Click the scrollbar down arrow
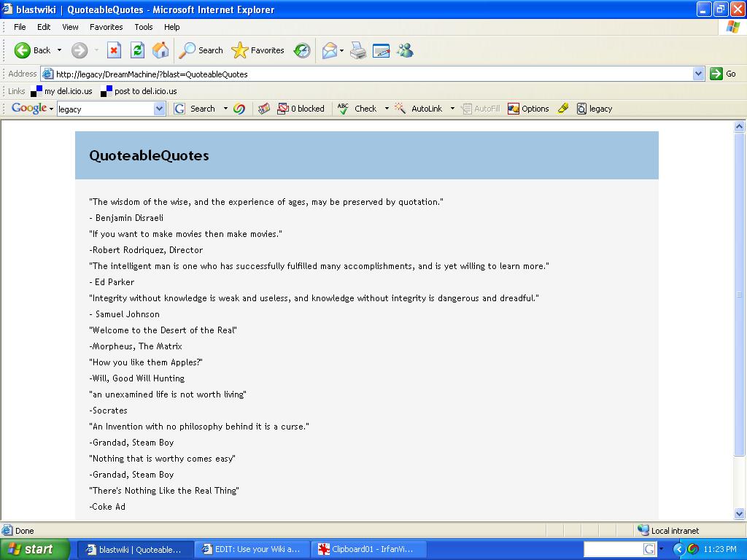The image size is (747, 560). [x=740, y=513]
